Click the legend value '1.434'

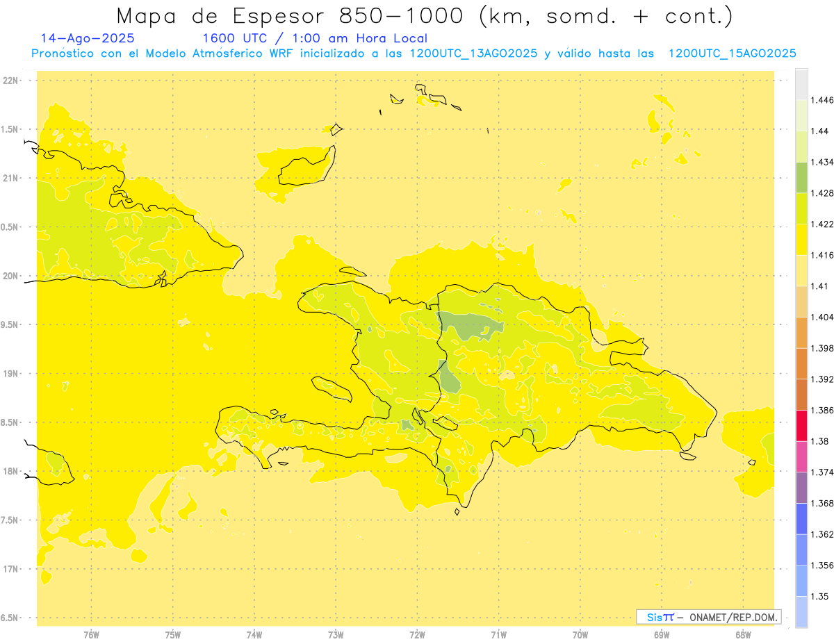point(822,162)
